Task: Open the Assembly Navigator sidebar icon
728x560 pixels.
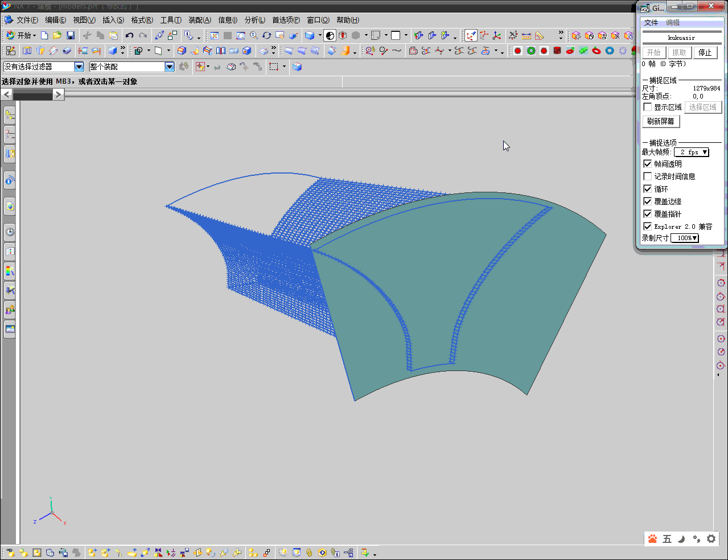Action: [x=10, y=116]
